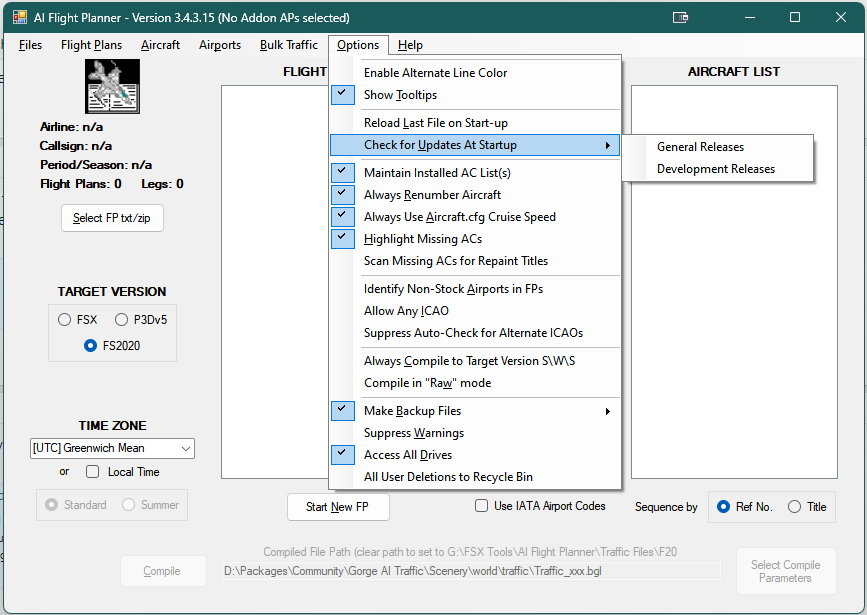The width and height of the screenshot is (867, 615).
Task: Click the AI Flight Planner title bar icon
Action: pyautogui.click(x=18, y=17)
